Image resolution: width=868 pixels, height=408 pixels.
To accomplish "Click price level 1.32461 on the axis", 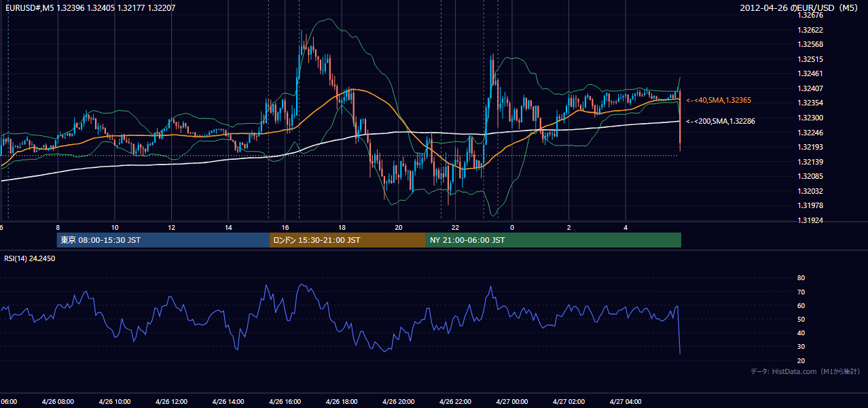I will tap(811, 73).
